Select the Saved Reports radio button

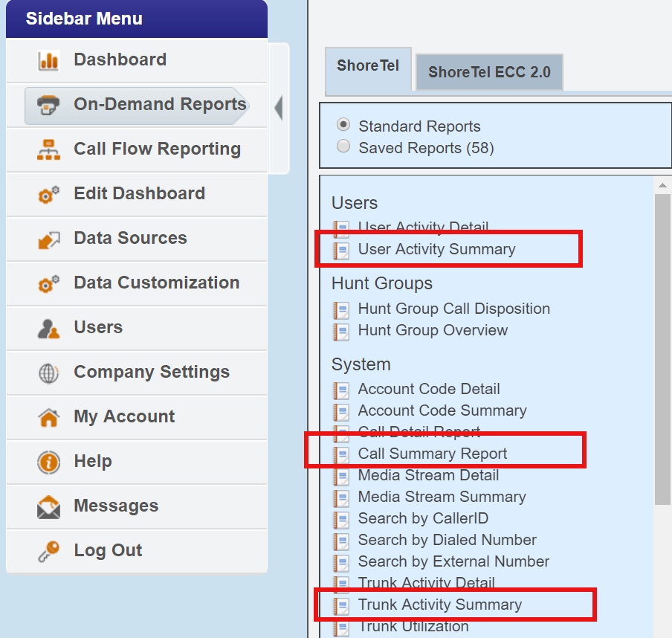click(x=343, y=146)
